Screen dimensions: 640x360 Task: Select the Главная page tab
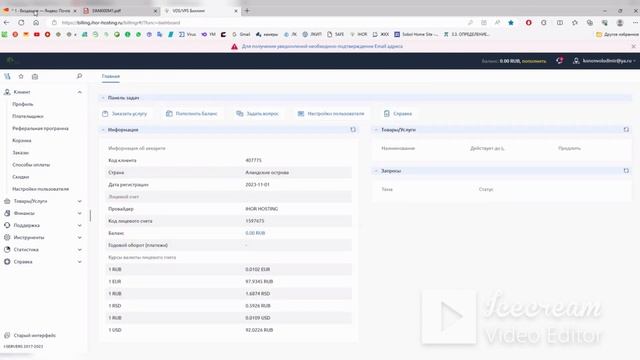click(x=111, y=76)
